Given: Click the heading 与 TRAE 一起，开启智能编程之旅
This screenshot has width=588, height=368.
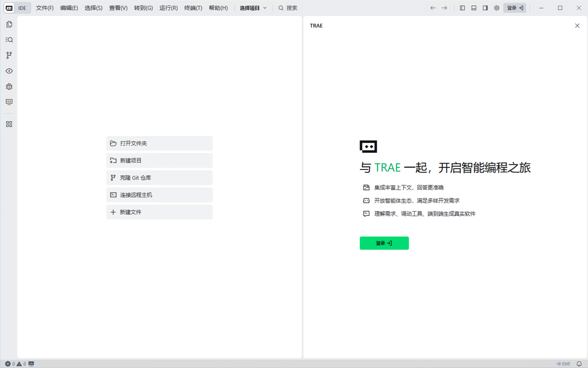Looking at the screenshot, I should [445, 167].
